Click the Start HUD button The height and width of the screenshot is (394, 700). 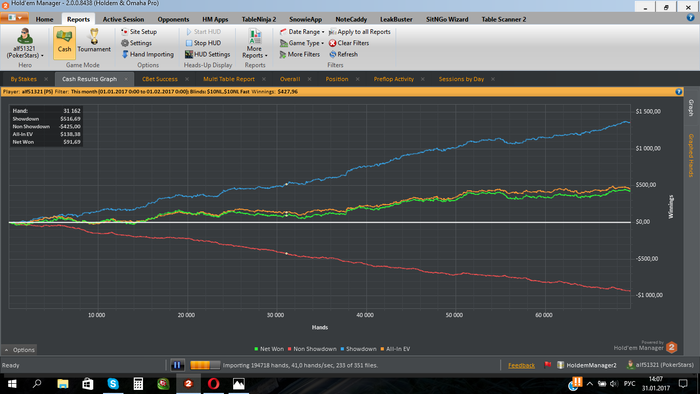[x=203, y=32]
